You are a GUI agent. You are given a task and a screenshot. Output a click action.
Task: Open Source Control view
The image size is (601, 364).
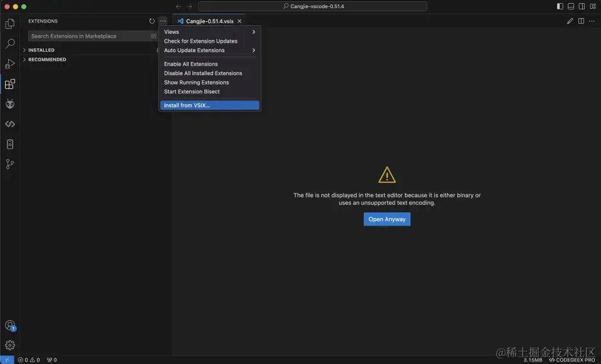pyautogui.click(x=10, y=164)
